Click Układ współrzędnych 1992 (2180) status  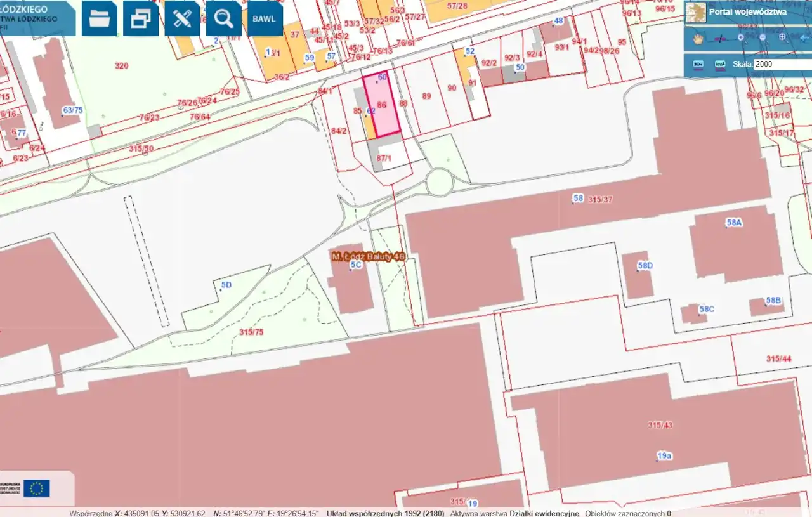coord(385,513)
